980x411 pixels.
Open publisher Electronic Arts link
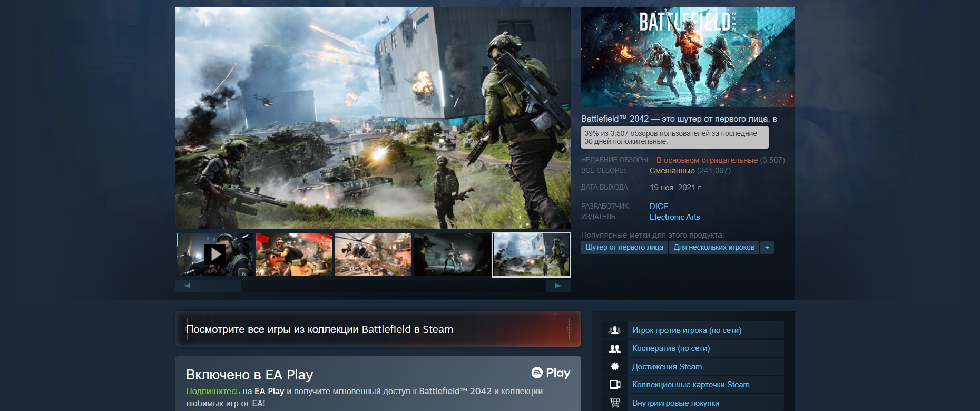tap(674, 217)
